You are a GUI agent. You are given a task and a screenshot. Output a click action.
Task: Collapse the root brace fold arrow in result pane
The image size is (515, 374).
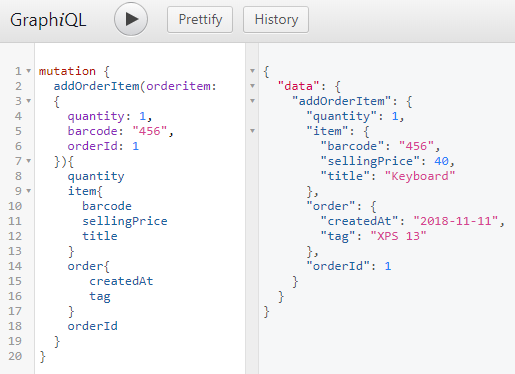[x=253, y=71]
